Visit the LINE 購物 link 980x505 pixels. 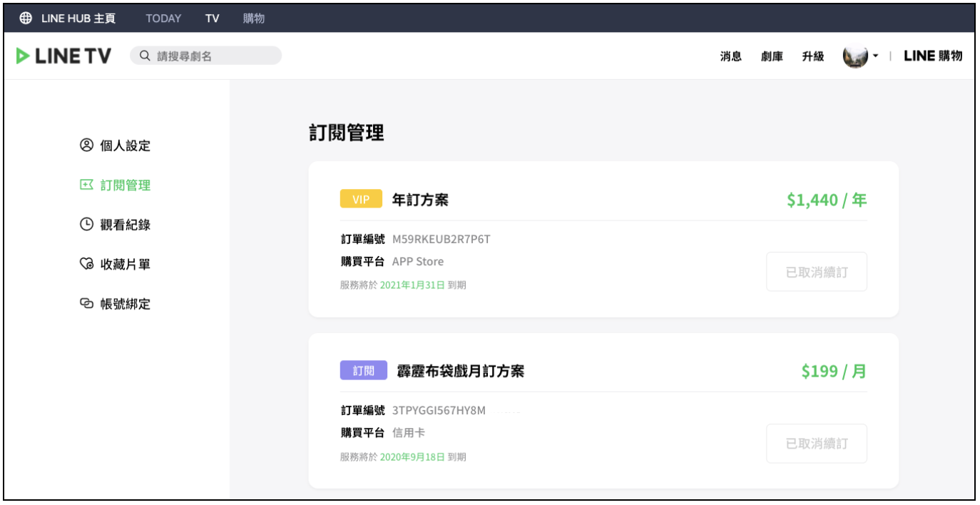tap(933, 56)
